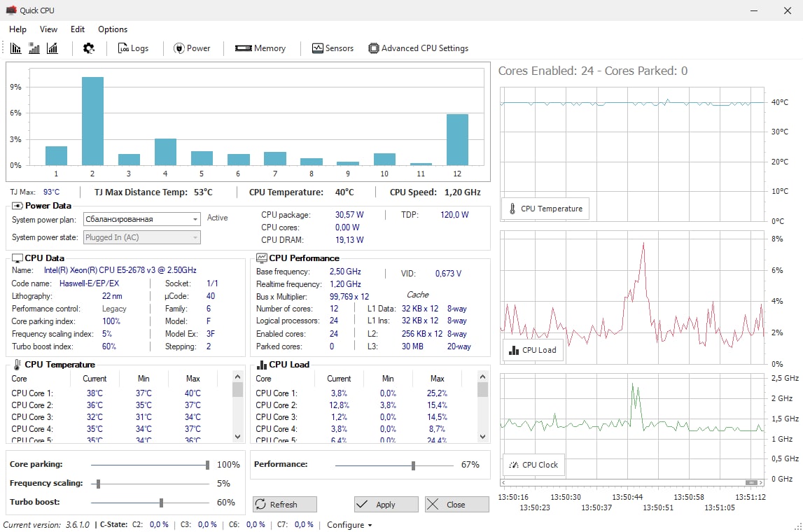The height and width of the screenshot is (532, 803).
Task: Open the Logs toolbar item
Action: click(133, 48)
